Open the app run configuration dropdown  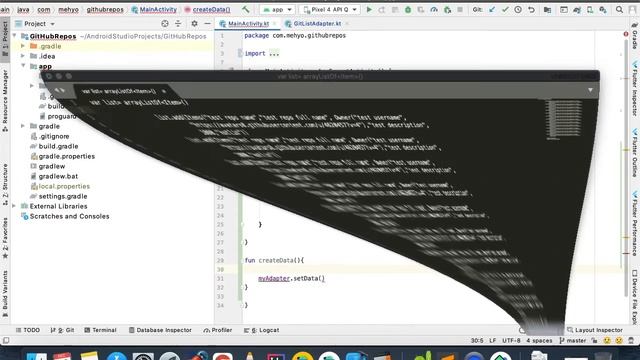278,9
